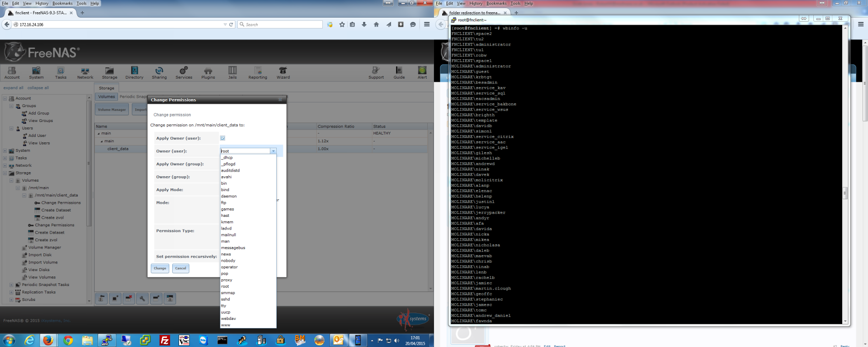Viewport: 868px width, 347px height.
Task: Toggle the Apply Owner (user) checkbox
Action: pyautogui.click(x=222, y=138)
